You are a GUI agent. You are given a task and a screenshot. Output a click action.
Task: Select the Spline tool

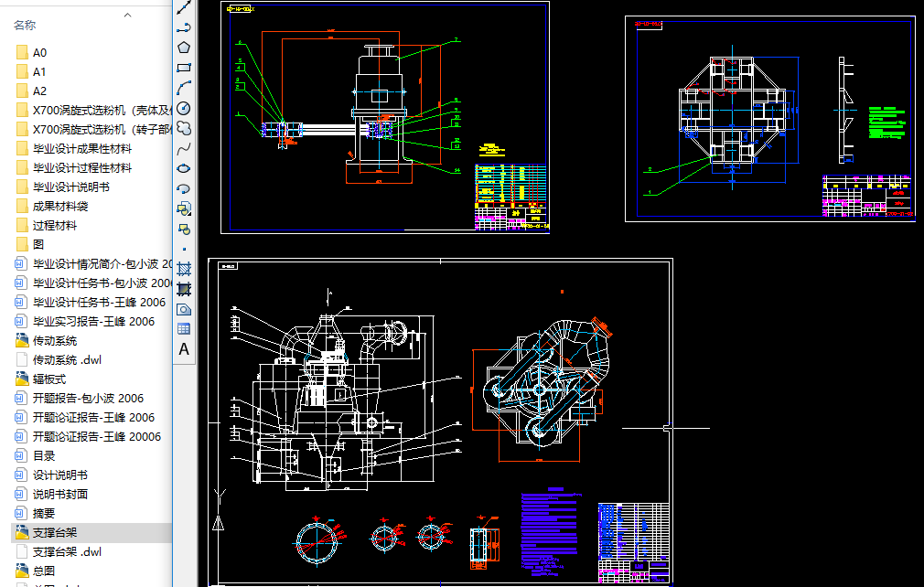point(184,148)
